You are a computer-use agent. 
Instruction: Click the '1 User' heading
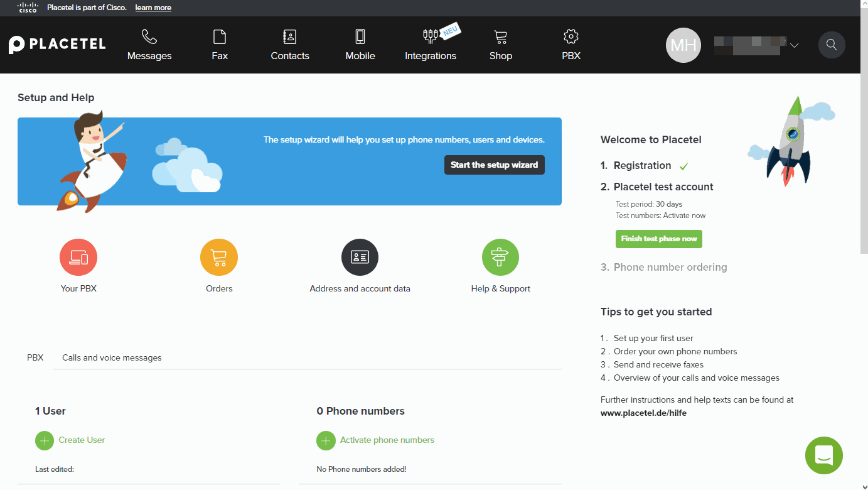coord(50,411)
